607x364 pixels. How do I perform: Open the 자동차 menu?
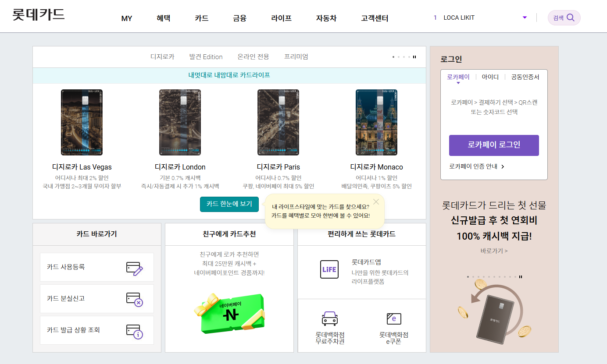[x=326, y=18]
